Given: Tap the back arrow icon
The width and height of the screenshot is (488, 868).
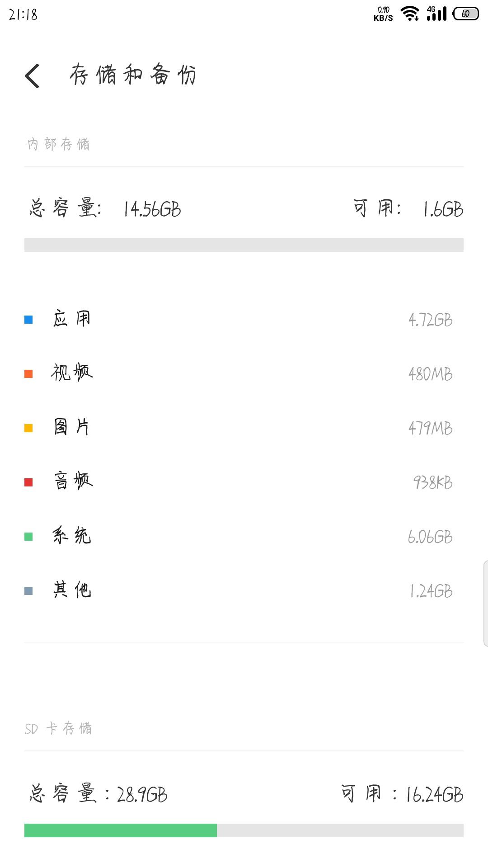Looking at the screenshot, I should 32,75.
